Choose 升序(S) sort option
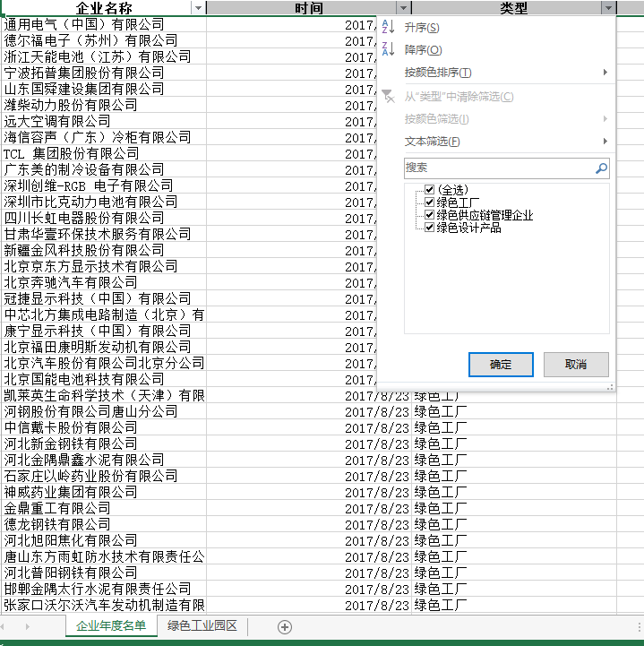 422,28
